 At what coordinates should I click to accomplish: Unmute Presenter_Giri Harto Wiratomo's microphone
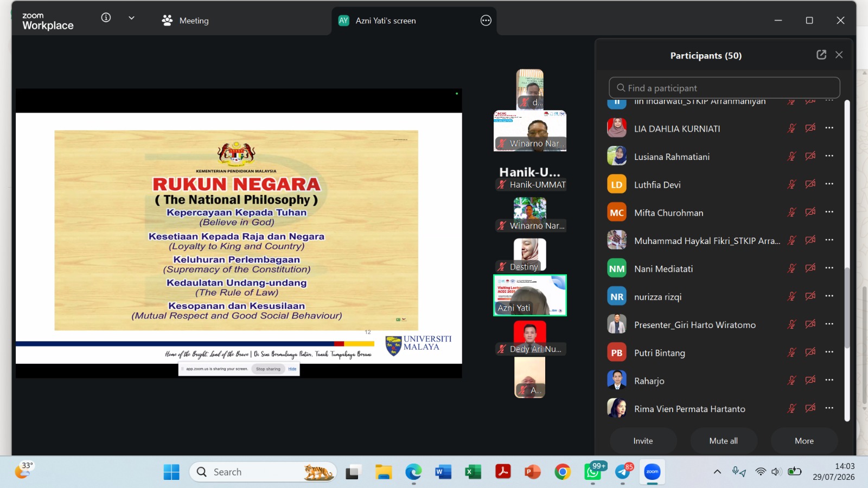click(x=792, y=324)
